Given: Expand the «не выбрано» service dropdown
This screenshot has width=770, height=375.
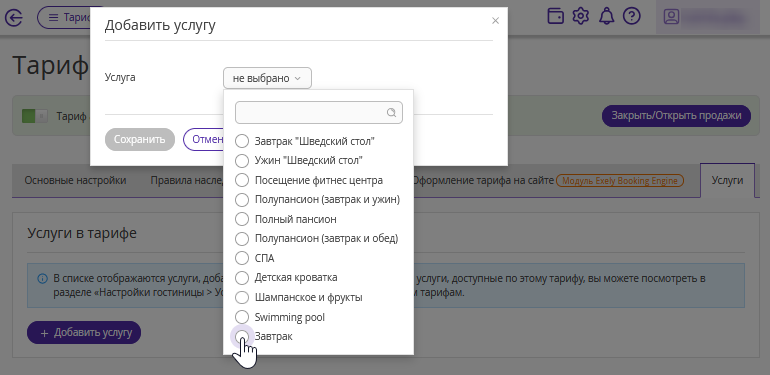Looking at the screenshot, I should point(267,78).
